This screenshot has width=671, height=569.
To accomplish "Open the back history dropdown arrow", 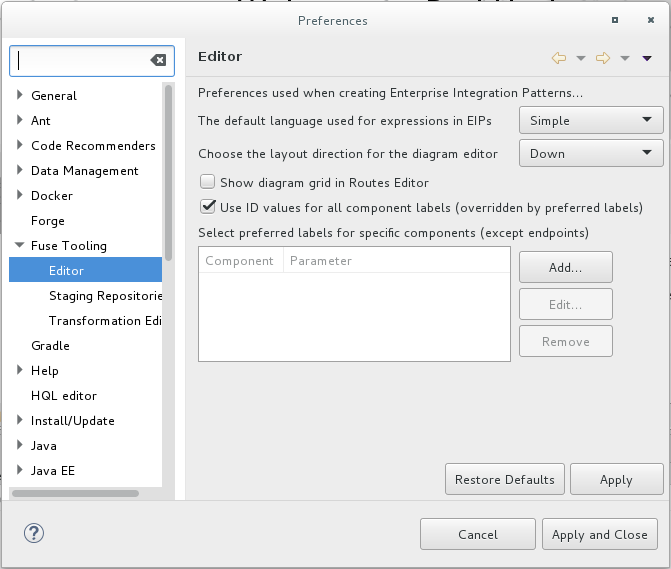I will tap(581, 58).
